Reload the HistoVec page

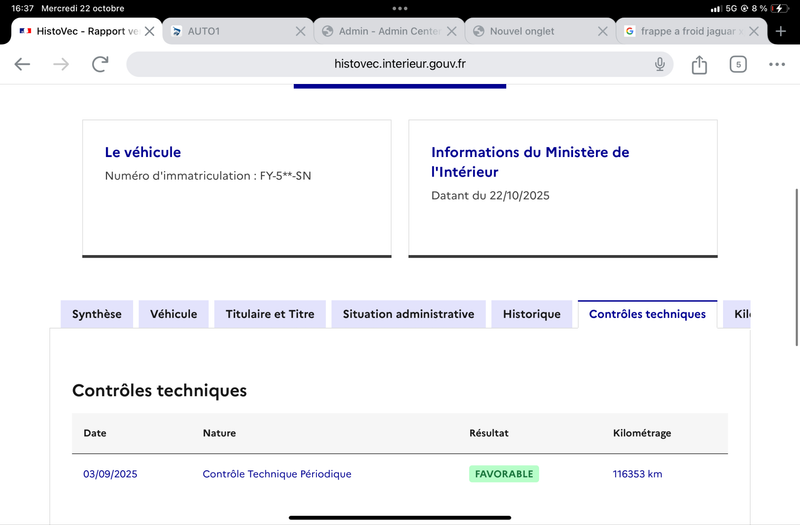pos(100,64)
